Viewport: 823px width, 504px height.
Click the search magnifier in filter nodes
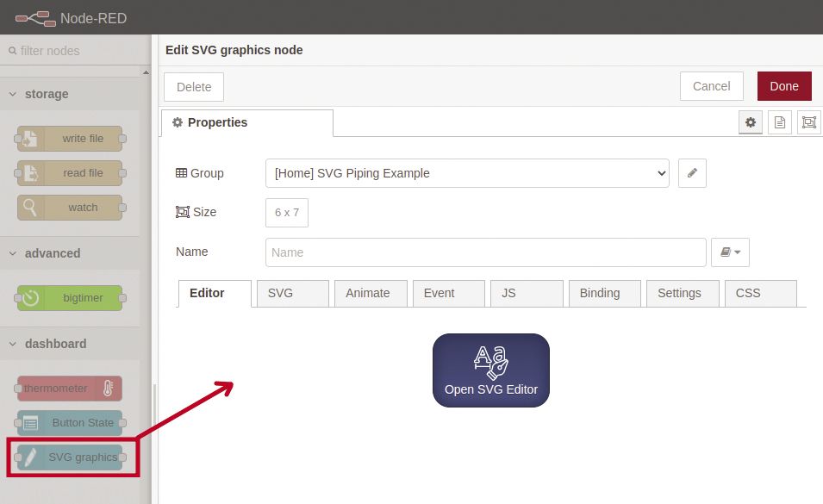[13, 51]
